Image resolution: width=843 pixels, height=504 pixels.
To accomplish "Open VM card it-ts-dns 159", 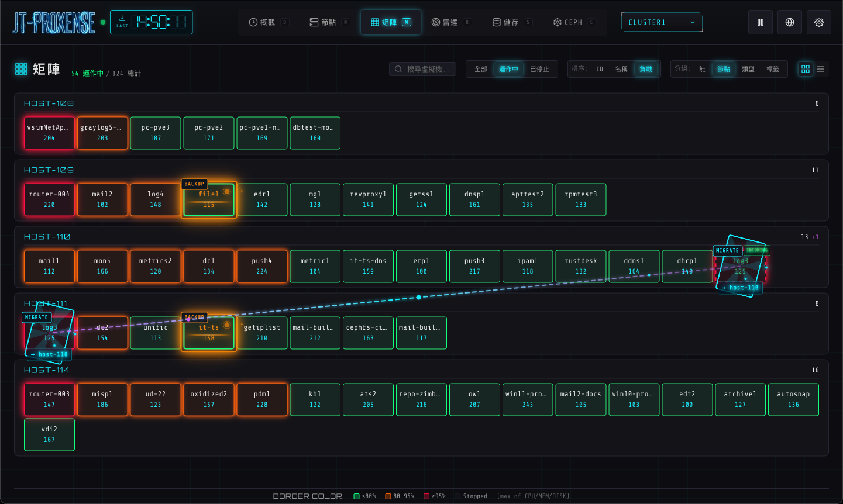I will coord(368,266).
